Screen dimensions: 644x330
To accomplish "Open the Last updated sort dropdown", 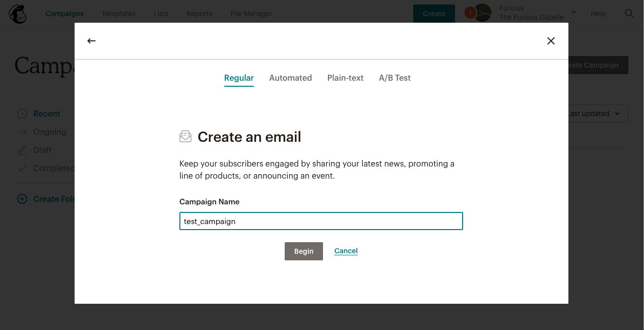I will click(598, 114).
